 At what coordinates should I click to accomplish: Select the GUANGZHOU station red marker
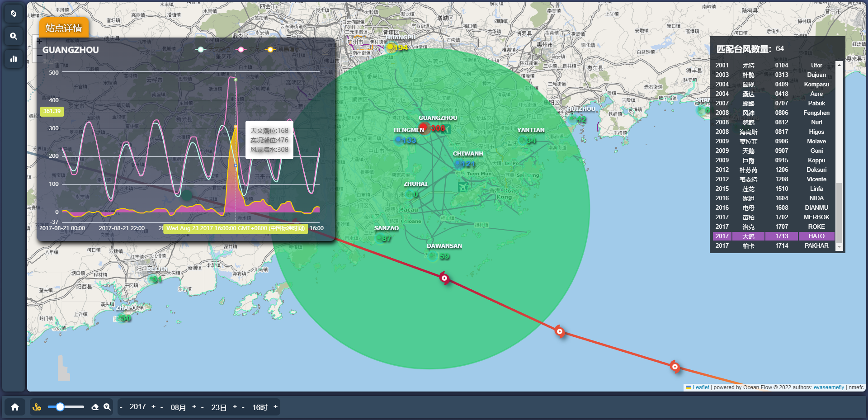[423, 127]
